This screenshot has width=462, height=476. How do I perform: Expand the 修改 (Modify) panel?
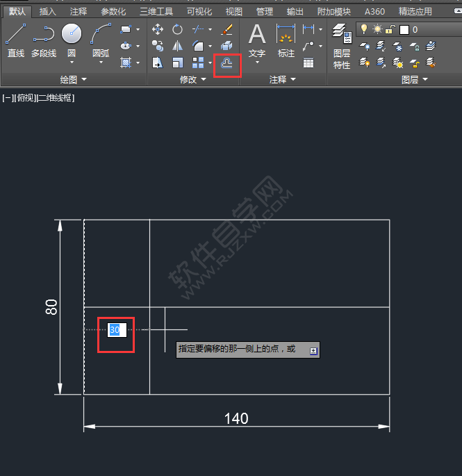(x=192, y=80)
